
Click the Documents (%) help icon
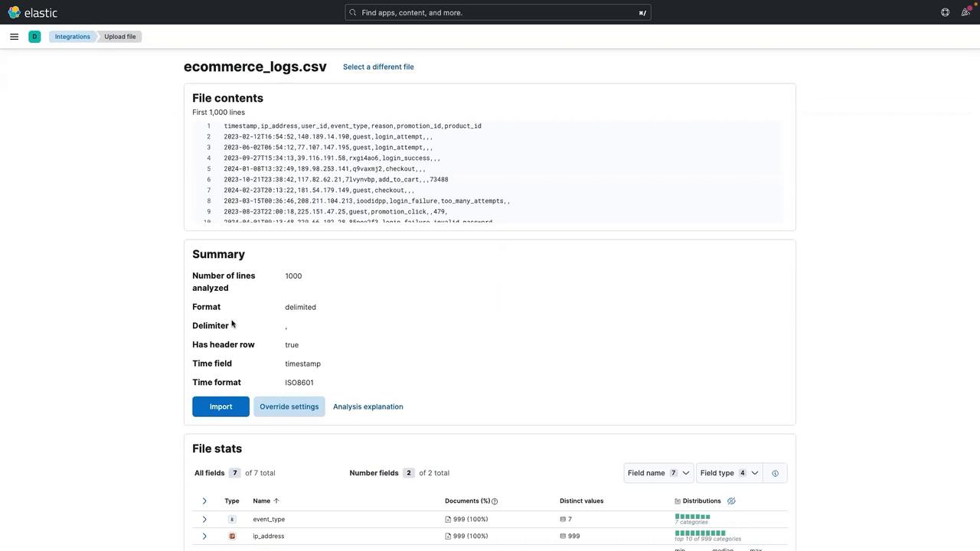(x=495, y=501)
